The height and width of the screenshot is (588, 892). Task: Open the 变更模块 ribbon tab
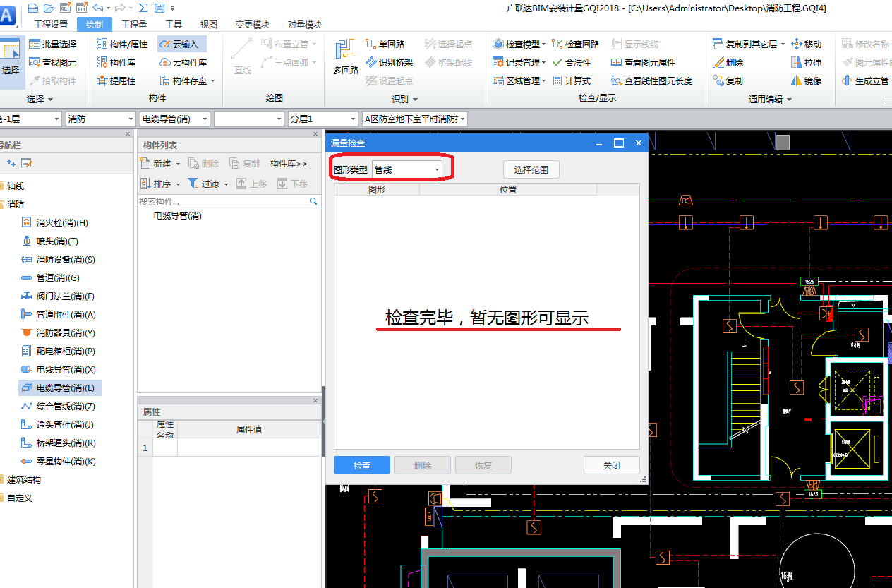(253, 25)
